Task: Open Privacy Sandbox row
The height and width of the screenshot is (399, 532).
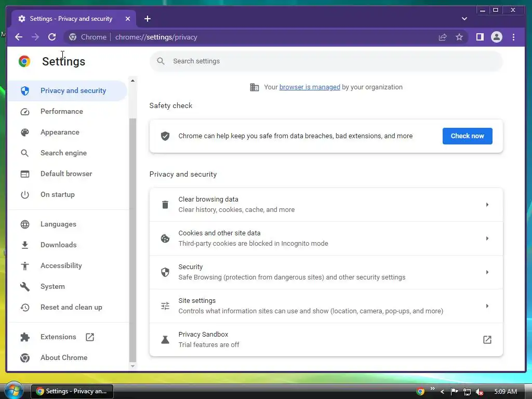Action: pyautogui.click(x=326, y=340)
